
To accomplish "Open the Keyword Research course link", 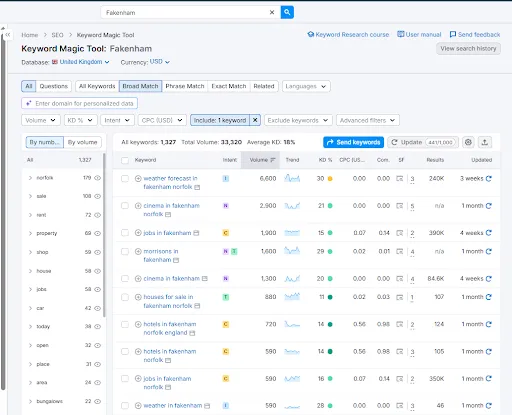I will 352,35.
